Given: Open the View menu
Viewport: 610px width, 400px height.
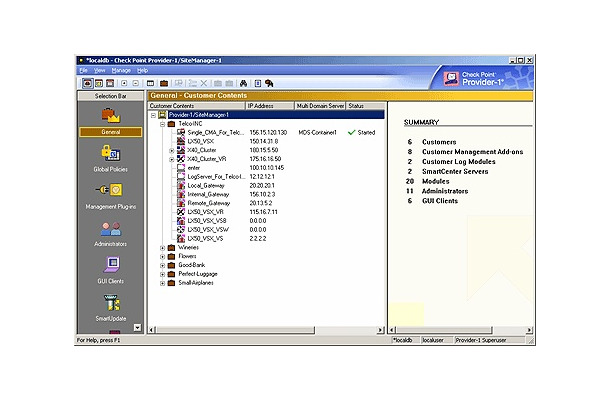Looking at the screenshot, I should 100,70.
